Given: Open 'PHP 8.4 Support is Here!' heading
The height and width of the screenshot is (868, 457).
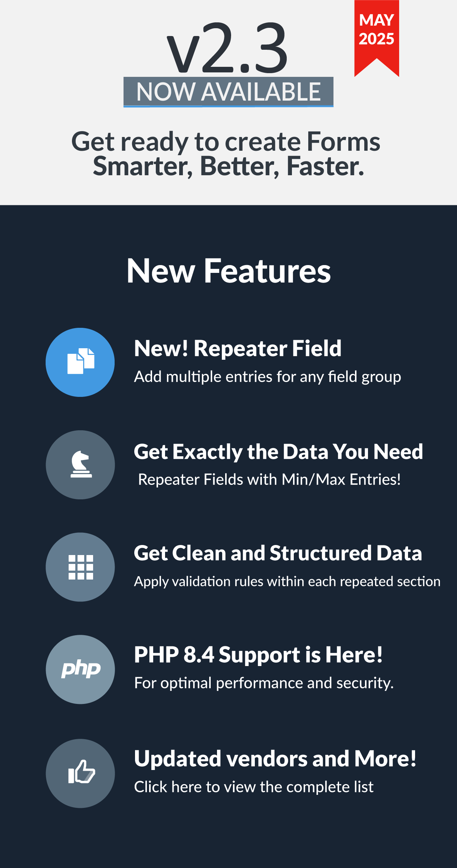Looking at the screenshot, I should [258, 655].
